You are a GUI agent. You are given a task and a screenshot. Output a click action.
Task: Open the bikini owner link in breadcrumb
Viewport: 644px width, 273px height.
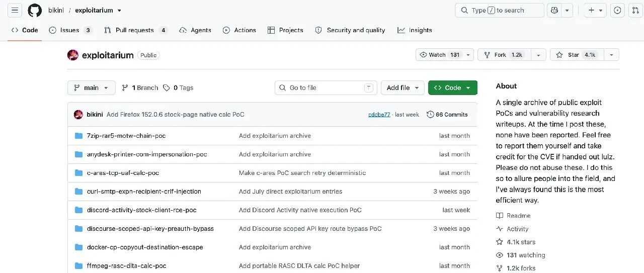(56, 10)
